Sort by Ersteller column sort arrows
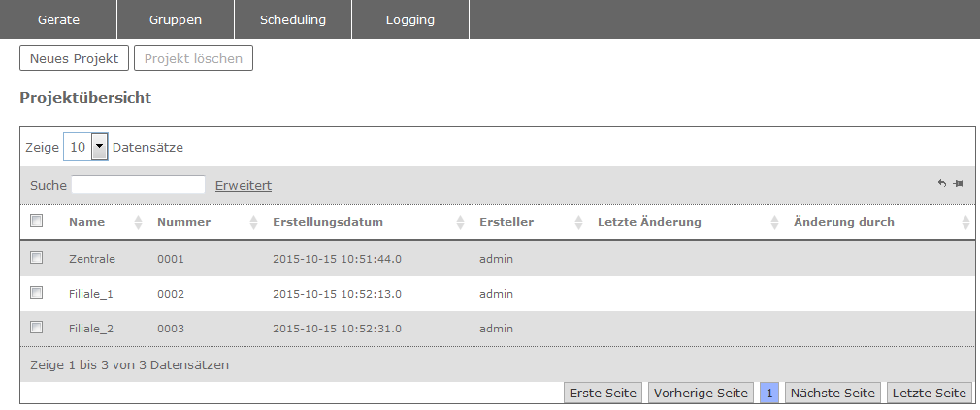Screen dimensions: 980x410 [x=578, y=223]
